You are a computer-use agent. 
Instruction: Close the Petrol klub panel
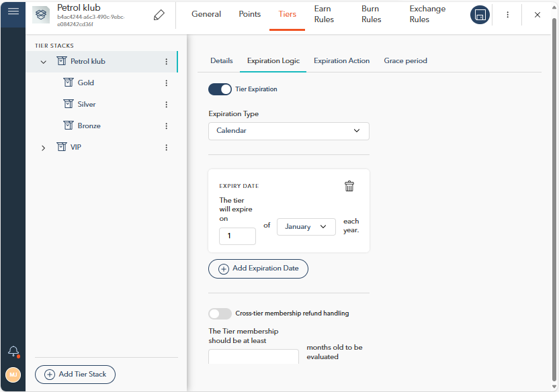tap(537, 15)
